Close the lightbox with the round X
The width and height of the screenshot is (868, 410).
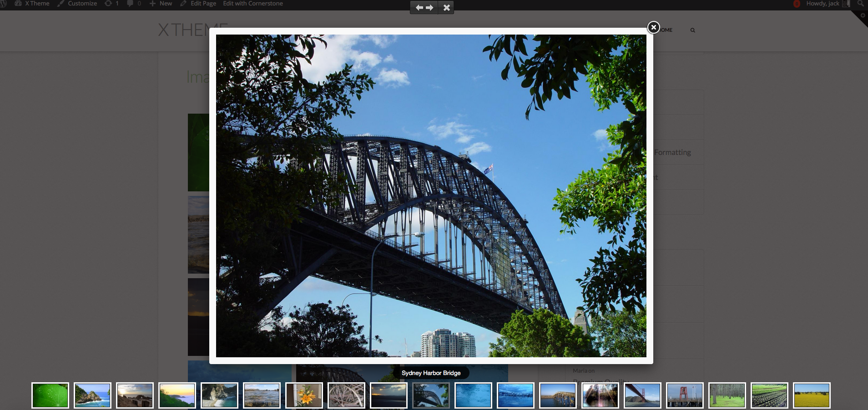[653, 27]
